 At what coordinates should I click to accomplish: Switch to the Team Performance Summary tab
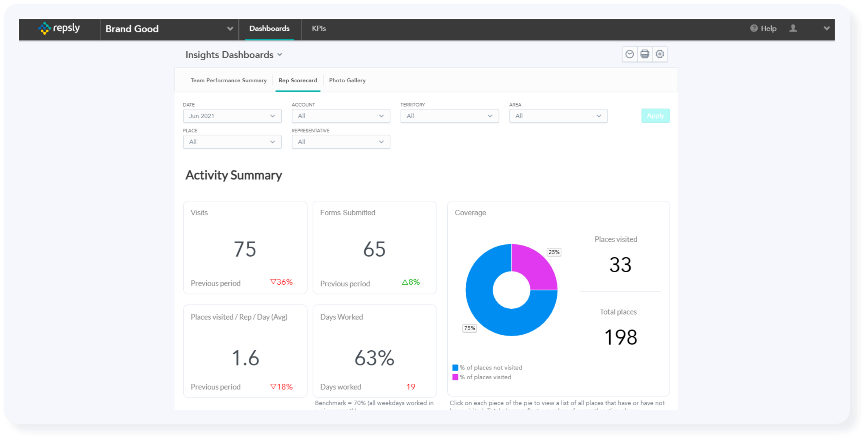[x=229, y=80]
